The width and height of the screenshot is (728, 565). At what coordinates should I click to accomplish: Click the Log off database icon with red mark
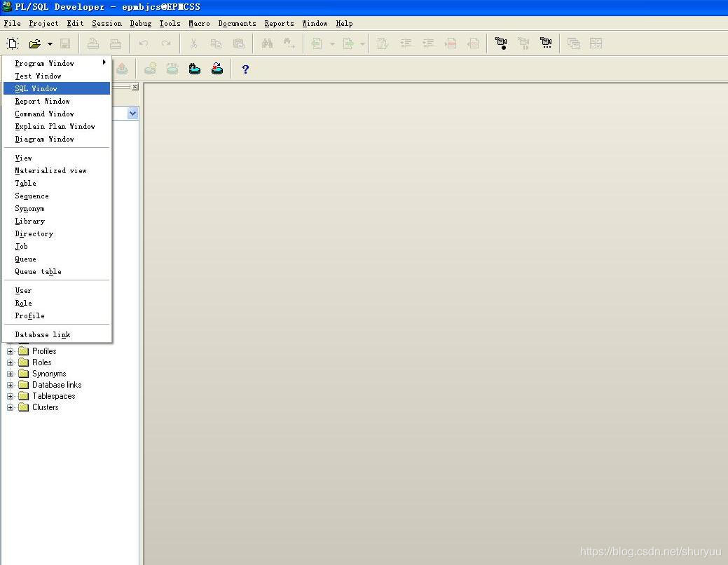coord(217,69)
